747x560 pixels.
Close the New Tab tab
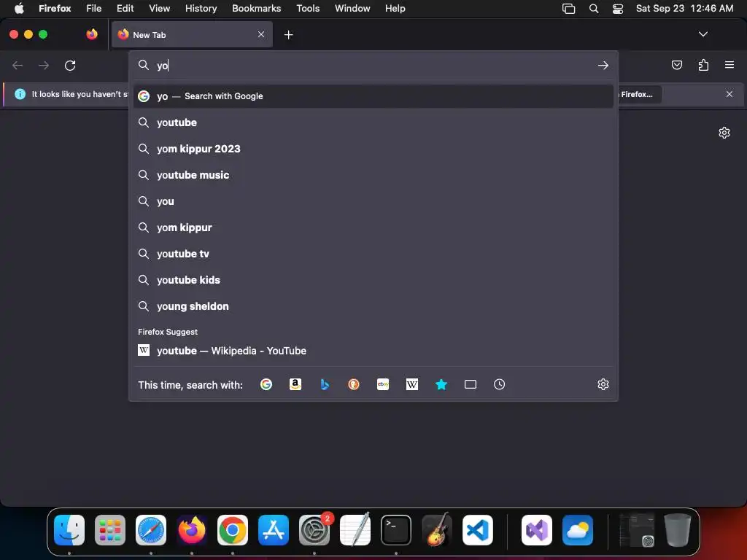[x=261, y=34]
